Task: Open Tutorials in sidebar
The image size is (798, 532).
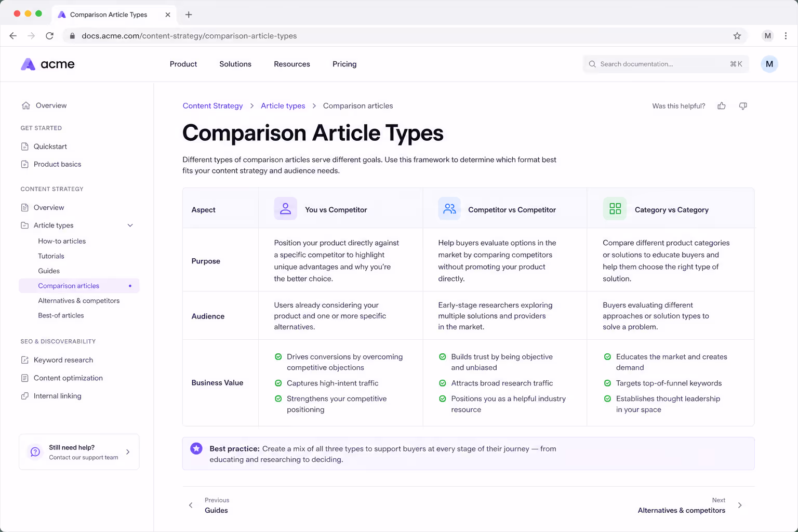Action: [x=51, y=256]
